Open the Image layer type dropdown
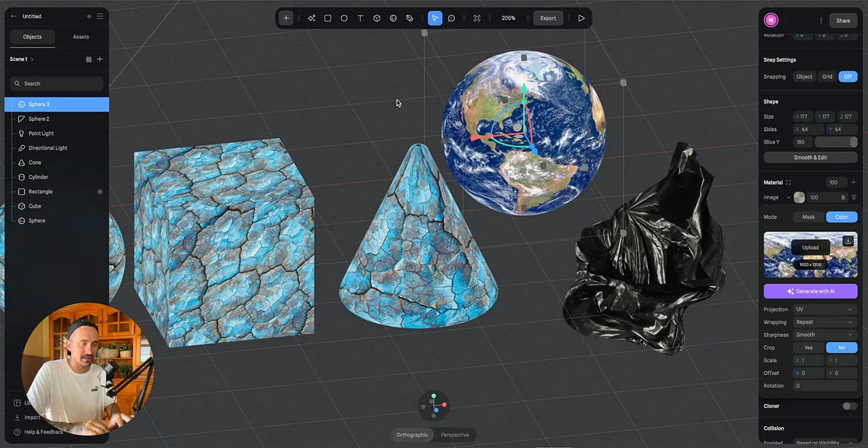868x448 pixels. pyautogui.click(x=777, y=197)
